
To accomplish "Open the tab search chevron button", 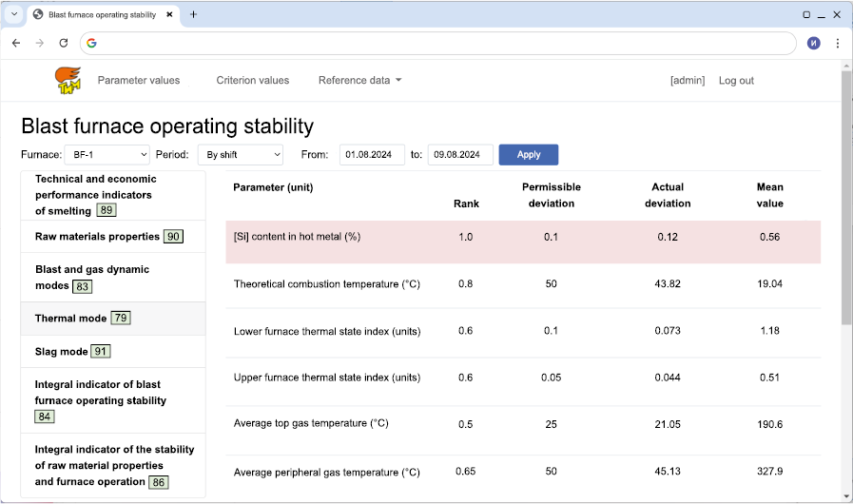I will (14, 14).
